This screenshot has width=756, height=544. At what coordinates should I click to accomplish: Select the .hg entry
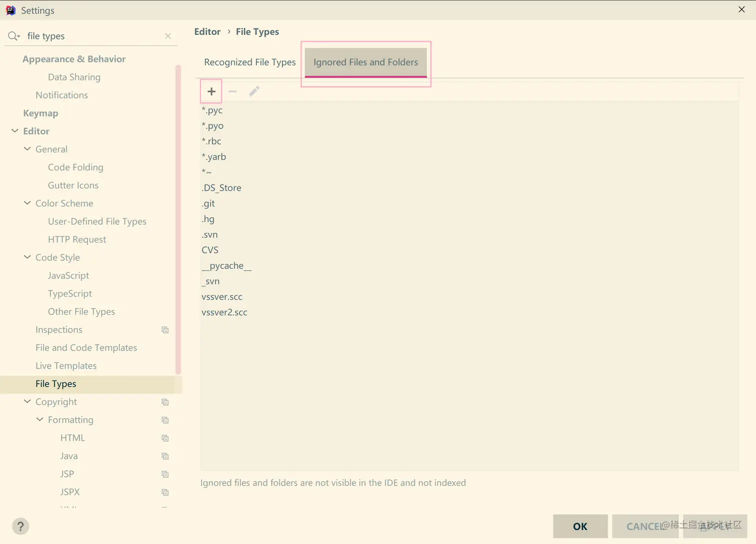pyautogui.click(x=469, y=219)
